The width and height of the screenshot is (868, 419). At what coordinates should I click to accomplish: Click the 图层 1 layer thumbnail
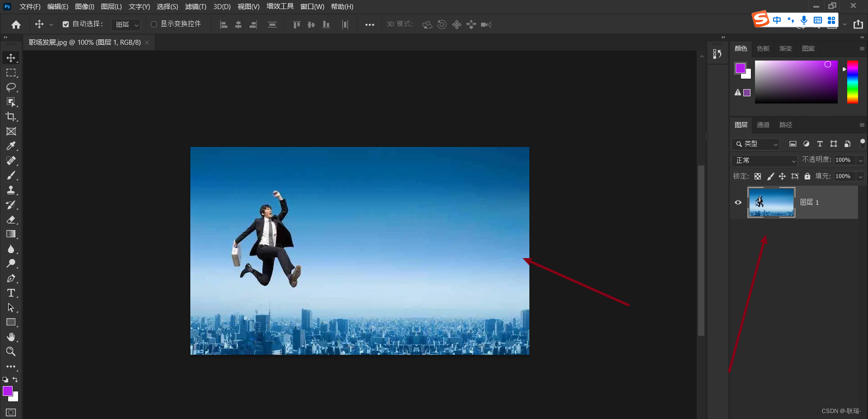(x=771, y=202)
